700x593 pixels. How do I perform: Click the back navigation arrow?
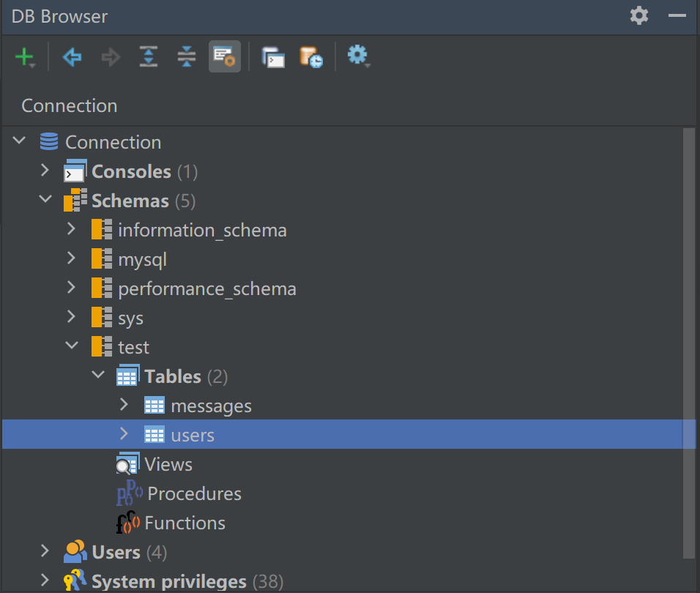coord(72,56)
